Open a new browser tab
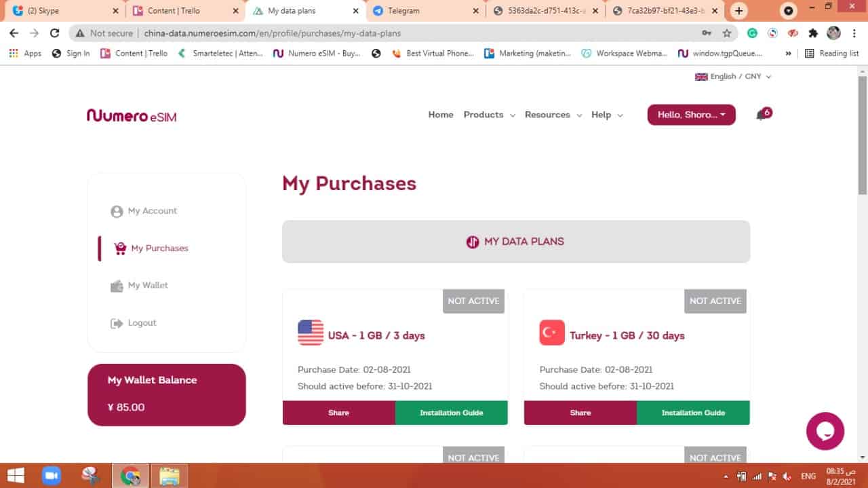 (738, 10)
